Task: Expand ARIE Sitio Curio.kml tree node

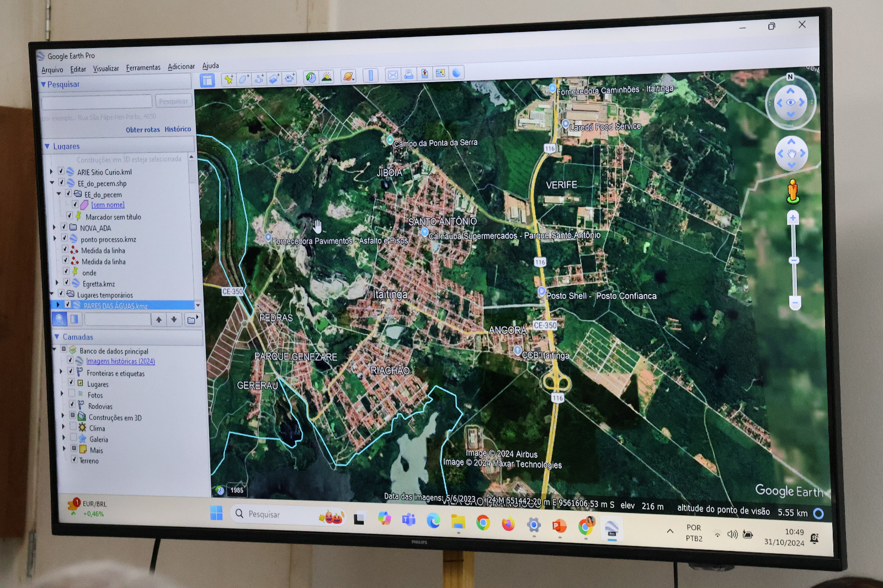Action: (51, 172)
